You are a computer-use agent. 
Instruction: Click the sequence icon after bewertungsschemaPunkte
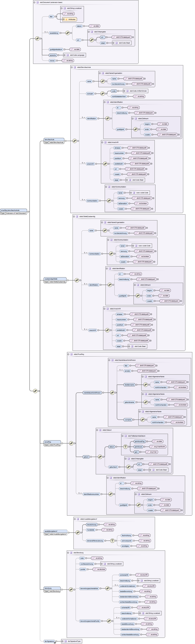[109, 621]
